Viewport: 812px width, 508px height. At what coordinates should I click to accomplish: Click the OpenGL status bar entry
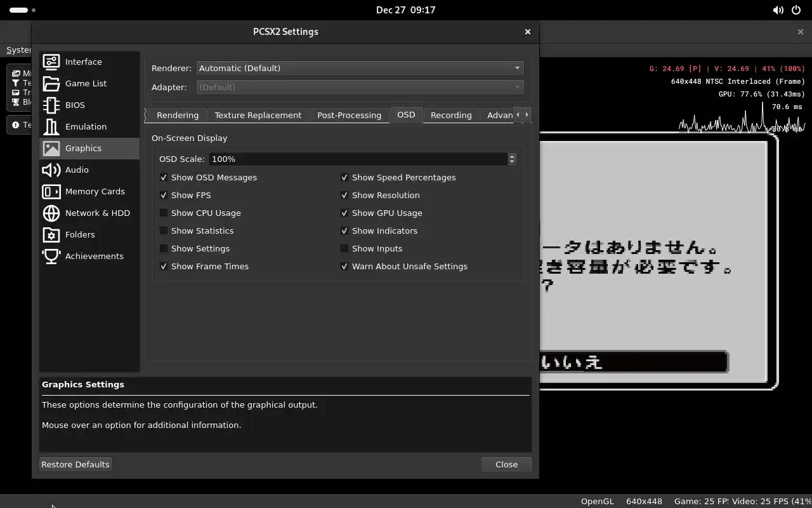[x=598, y=501]
